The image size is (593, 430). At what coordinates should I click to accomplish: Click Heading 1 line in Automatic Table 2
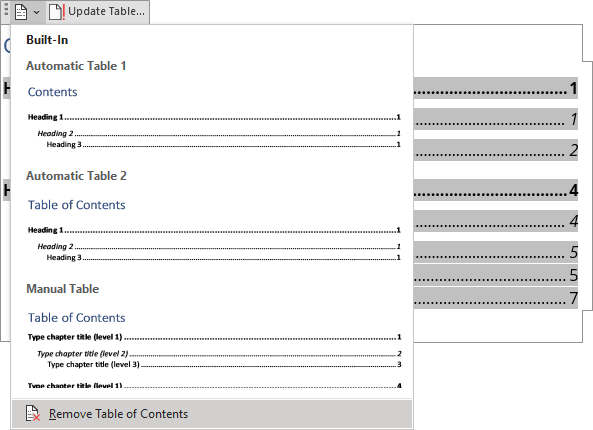point(214,230)
